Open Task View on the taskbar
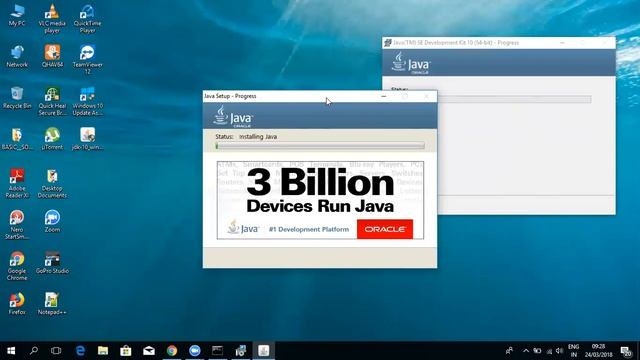Viewport: 640px width, 360px height. [56, 351]
